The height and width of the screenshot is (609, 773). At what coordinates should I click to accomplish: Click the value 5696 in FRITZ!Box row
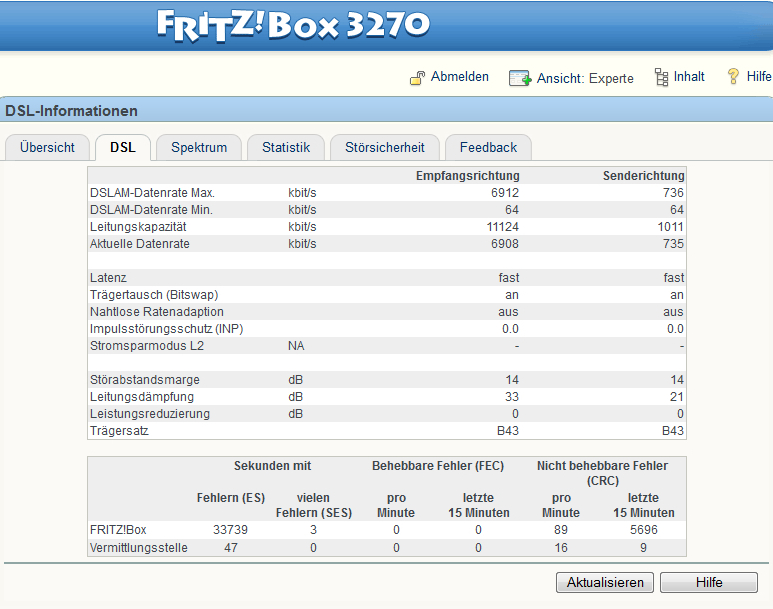click(x=644, y=530)
